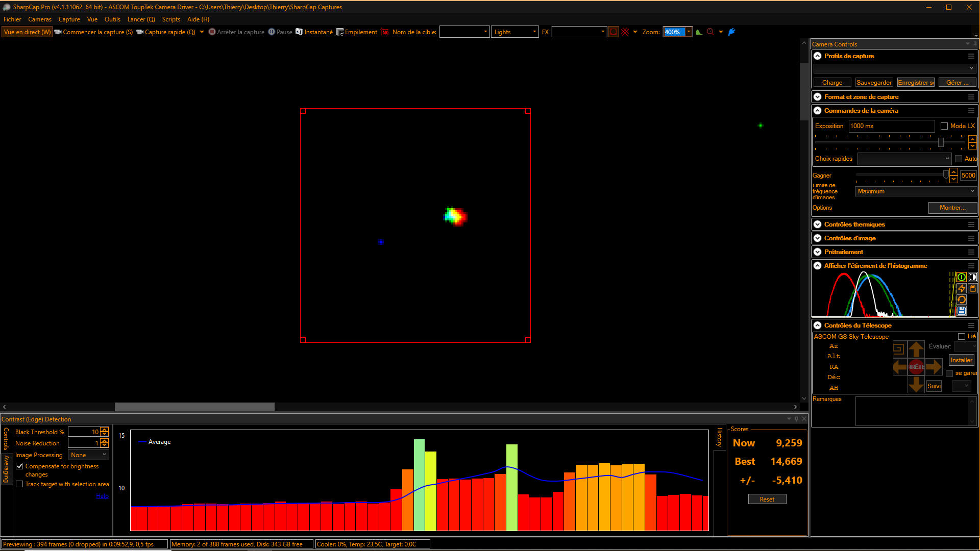The image size is (980, 551).
Task: Click the Gérer profiles button
Action: point(957,83)
